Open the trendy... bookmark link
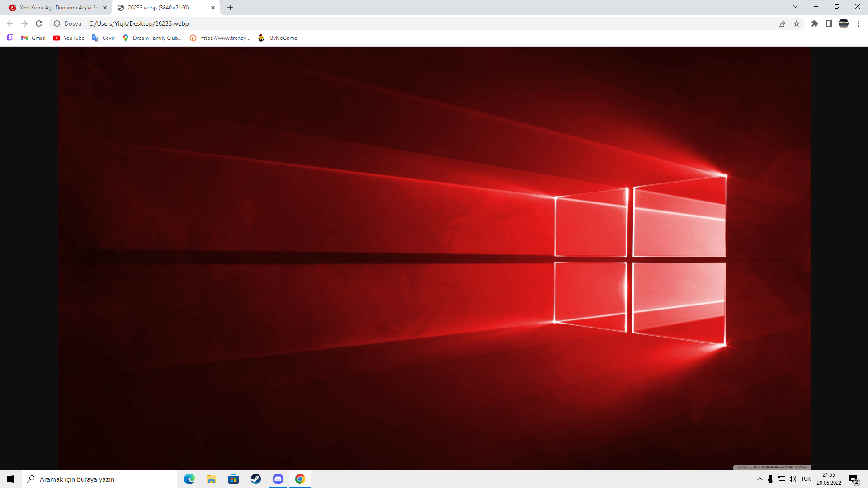This screenshot has width=868, height=488. point(220,38)
